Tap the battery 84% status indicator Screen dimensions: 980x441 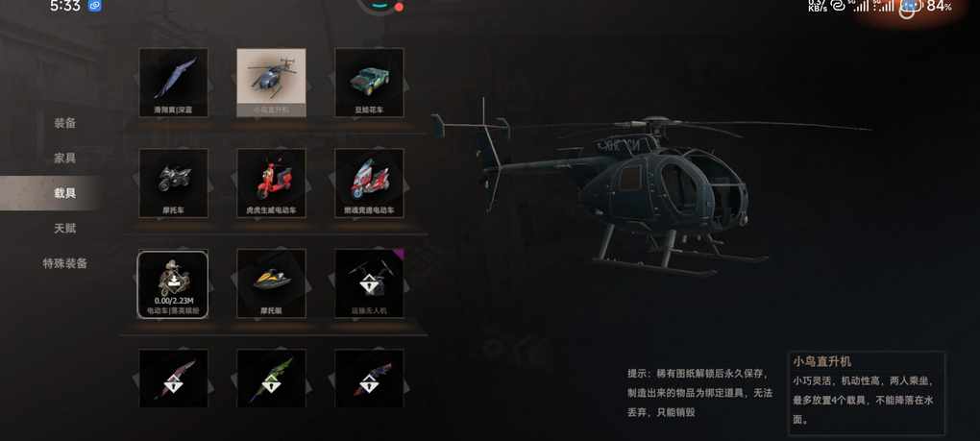[939, 7]
